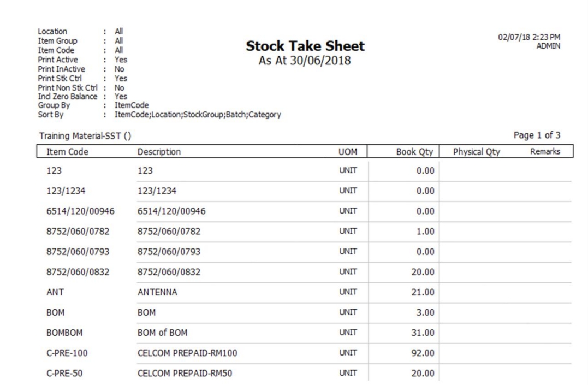Select the BOMBOM item code

tap(64, 333)
